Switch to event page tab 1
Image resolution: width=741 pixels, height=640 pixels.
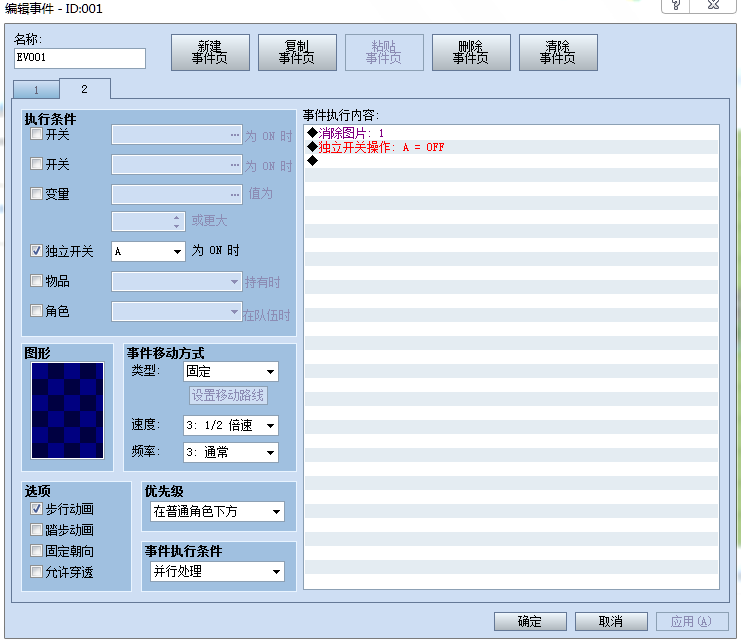pyautogui.click(x=36, y=89)
